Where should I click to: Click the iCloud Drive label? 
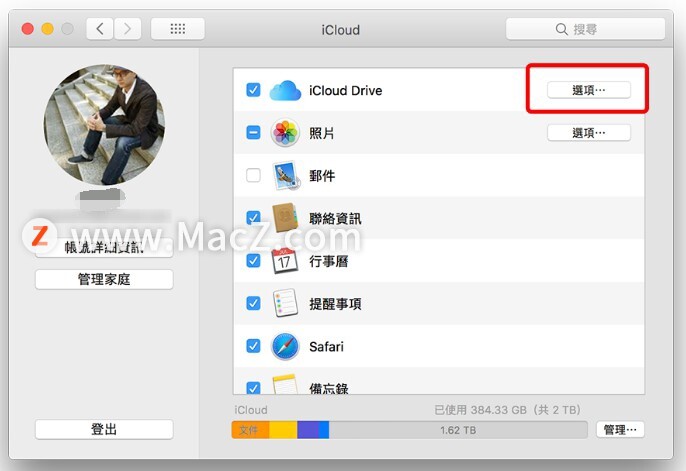[346, 91]
